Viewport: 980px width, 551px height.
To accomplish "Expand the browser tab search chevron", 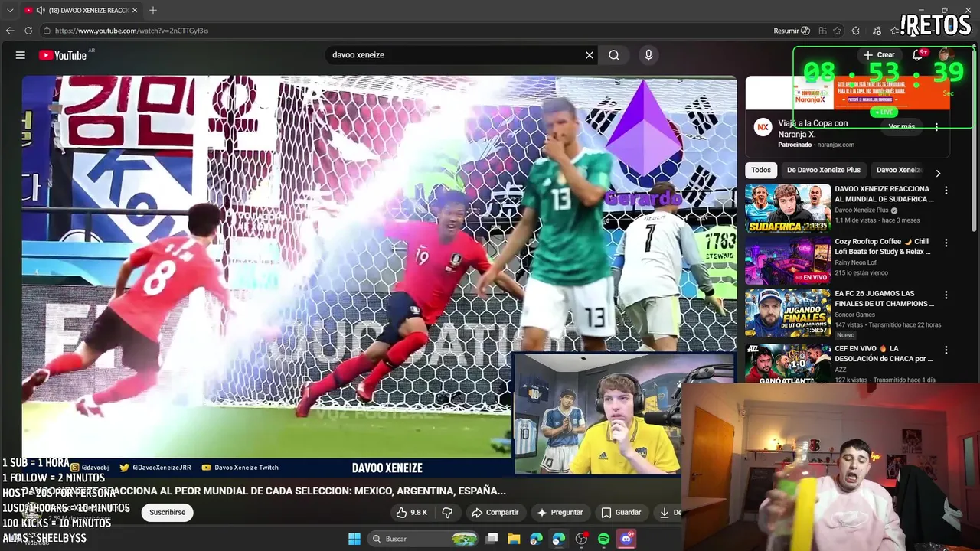I will [x=10, y=10].
